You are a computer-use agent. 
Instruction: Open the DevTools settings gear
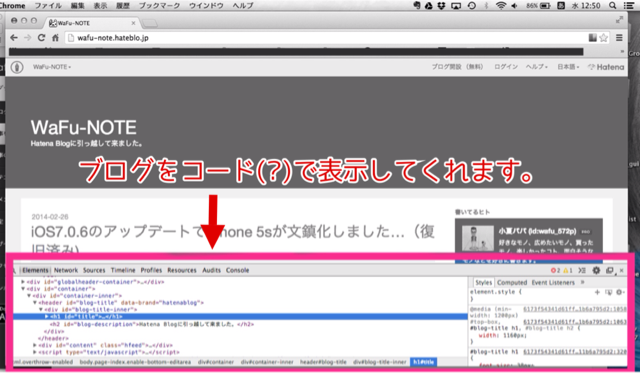596,270
